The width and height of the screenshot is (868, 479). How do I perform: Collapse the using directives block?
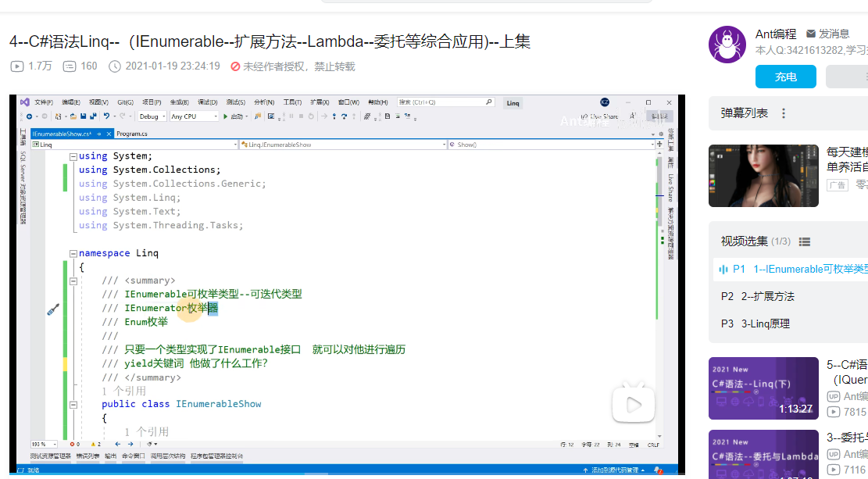(x=73, y=157)
